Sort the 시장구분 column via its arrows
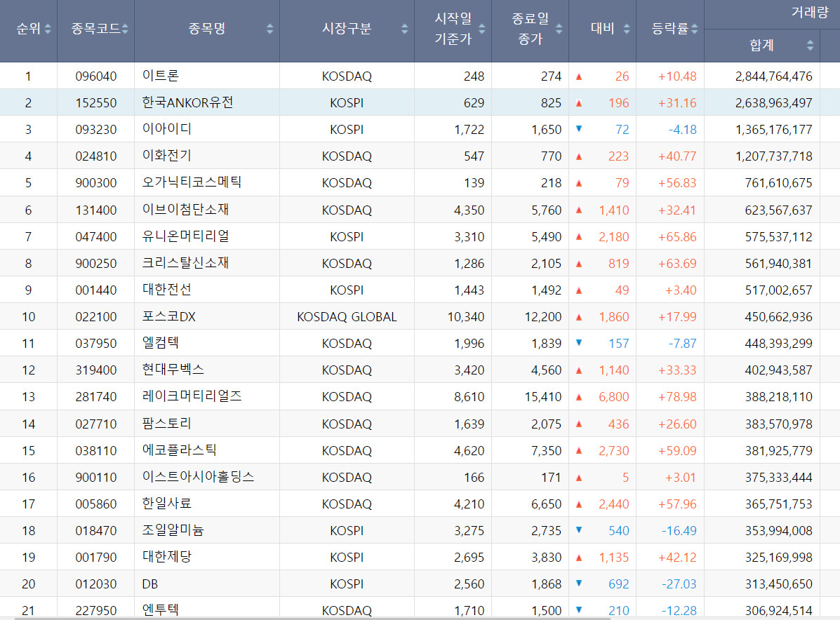 (x=404, y=29)
